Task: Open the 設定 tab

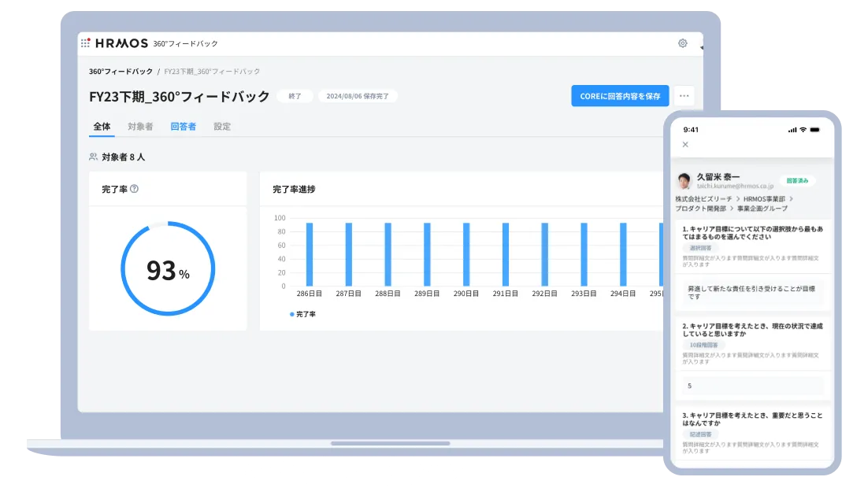Action: [x=221, y=126]
